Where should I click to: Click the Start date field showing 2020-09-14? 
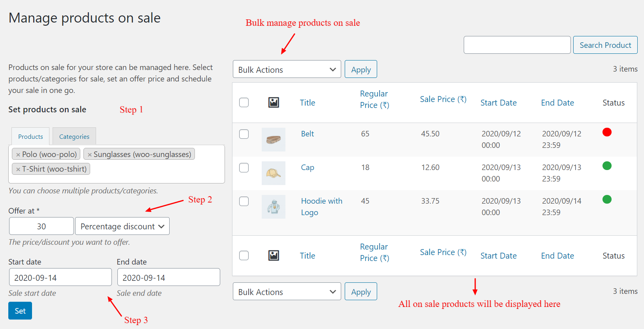[60, 277]
